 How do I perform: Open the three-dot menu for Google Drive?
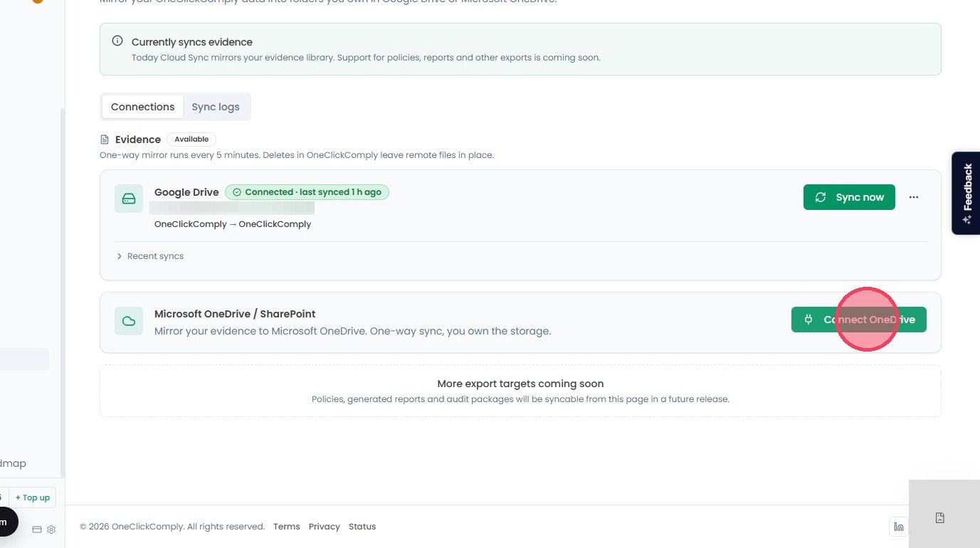914,197
